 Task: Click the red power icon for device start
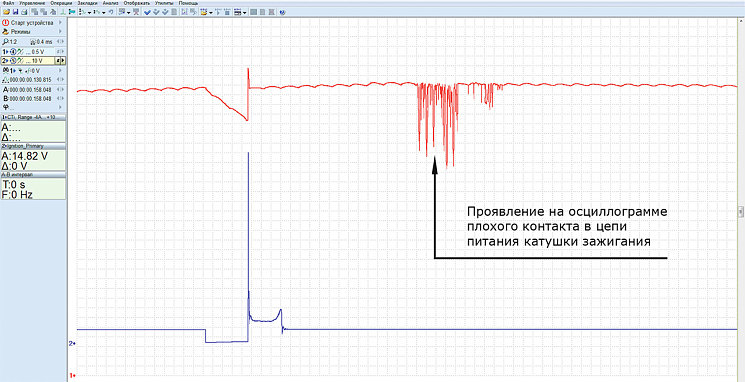pos(6,22)
